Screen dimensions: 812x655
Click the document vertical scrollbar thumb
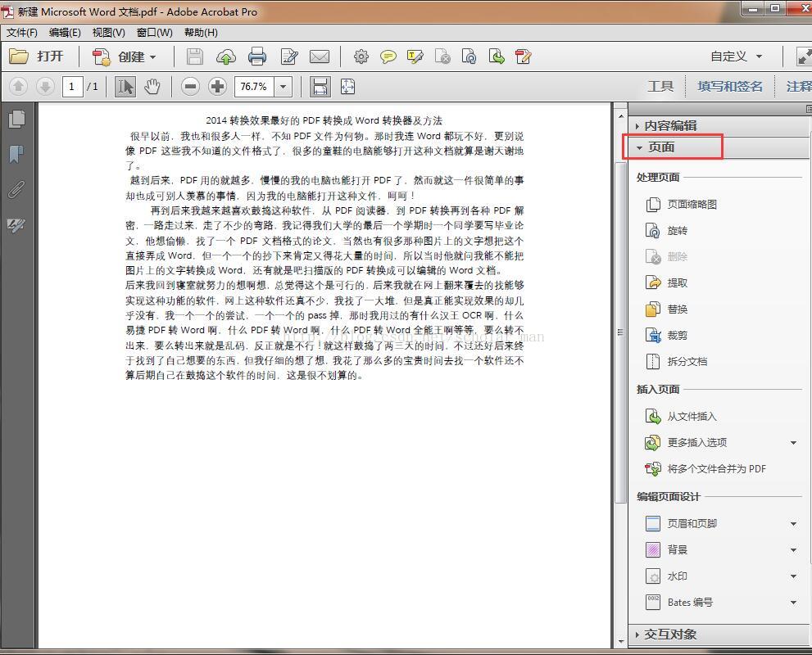pyautogui.click(x=620, y=332)
